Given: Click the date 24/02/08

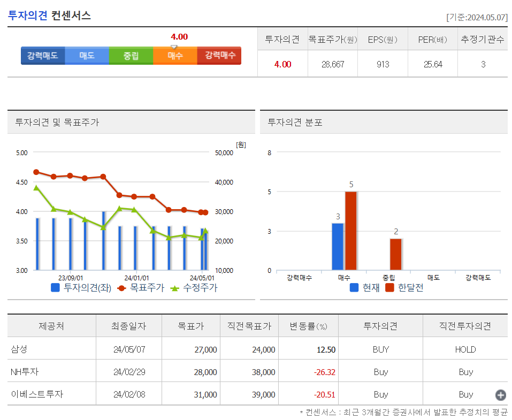Looking at the screenshot, I should click(x=129, y=394).
